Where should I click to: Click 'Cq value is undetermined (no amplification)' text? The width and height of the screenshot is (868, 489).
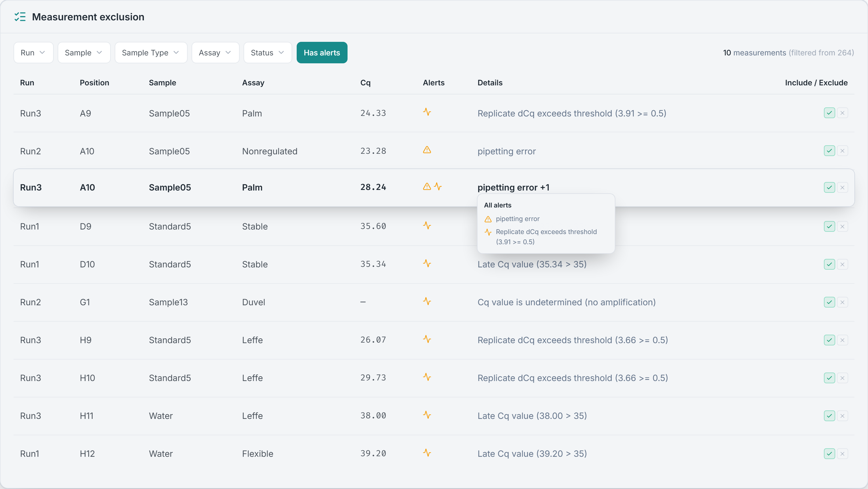pos(567,302)
